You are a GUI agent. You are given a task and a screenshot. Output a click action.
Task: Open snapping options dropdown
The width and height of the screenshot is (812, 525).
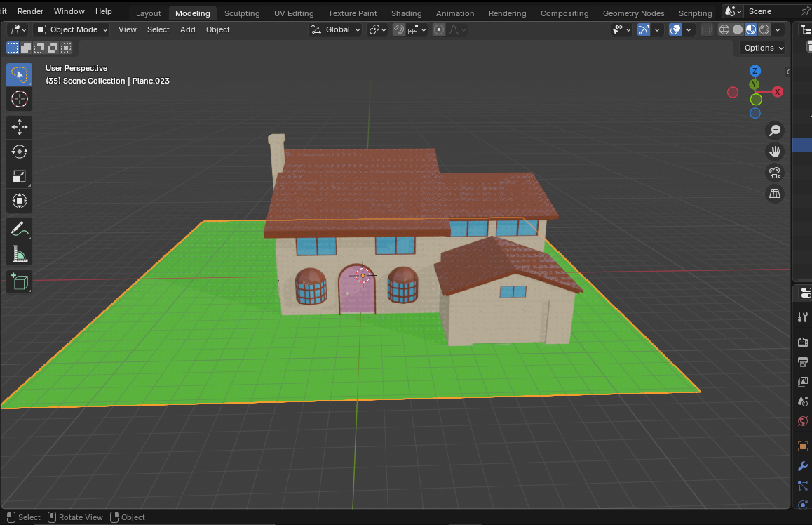(x=417, y=29)
